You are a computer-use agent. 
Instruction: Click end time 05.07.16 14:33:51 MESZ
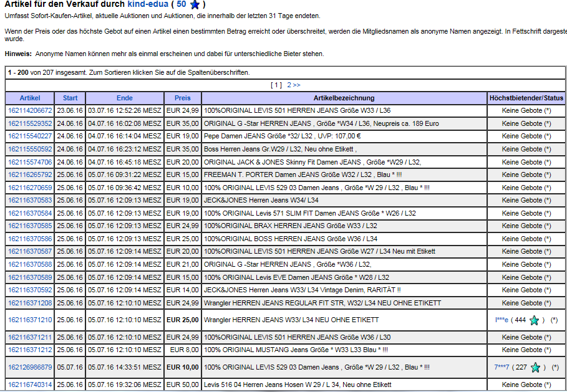pos(125,368)
